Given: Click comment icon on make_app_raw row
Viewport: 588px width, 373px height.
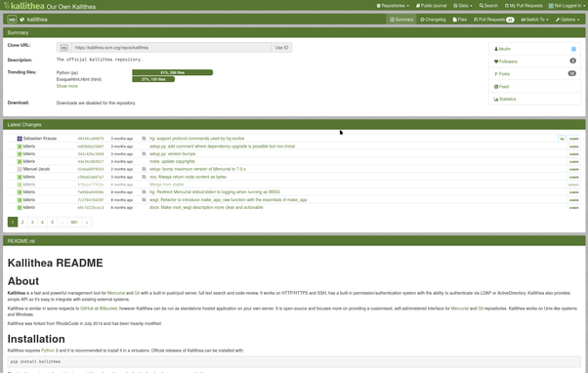Looking at the screenshot, I should point(144,200).
